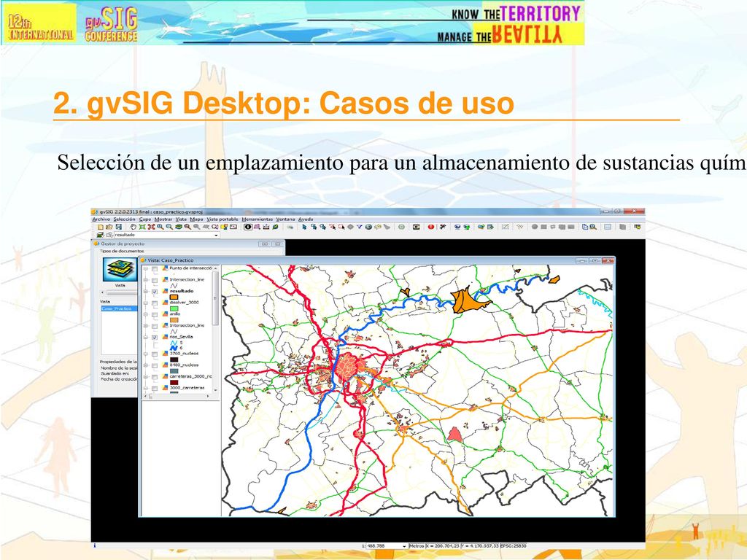Screen dimensions: 747x560
Task: Enable the anillo layer checkbox
Action: pos(155,314)
